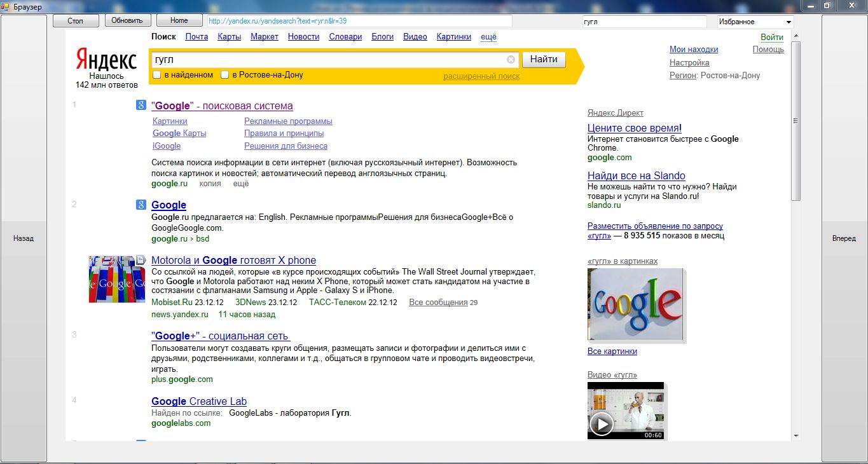Open the Блоги tab link
Screen dimensions: 868x464
pos(383,37)
